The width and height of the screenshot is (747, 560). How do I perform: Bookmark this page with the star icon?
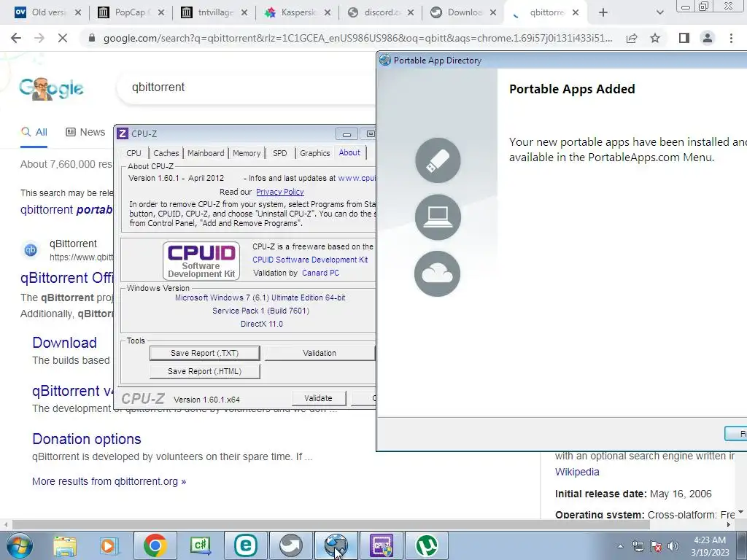(x=655, y=38)
